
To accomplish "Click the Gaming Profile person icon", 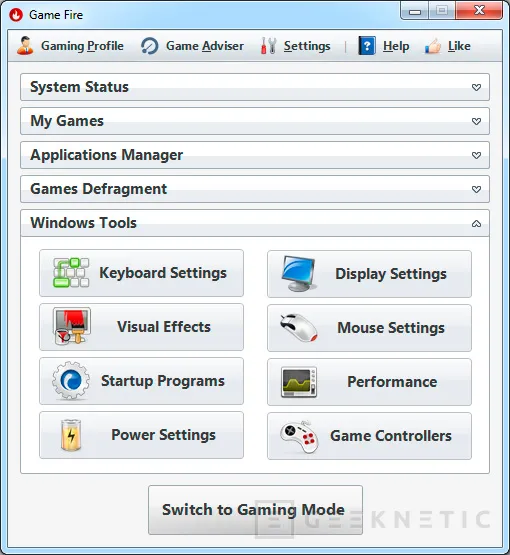I will click(x=25, y=46).
